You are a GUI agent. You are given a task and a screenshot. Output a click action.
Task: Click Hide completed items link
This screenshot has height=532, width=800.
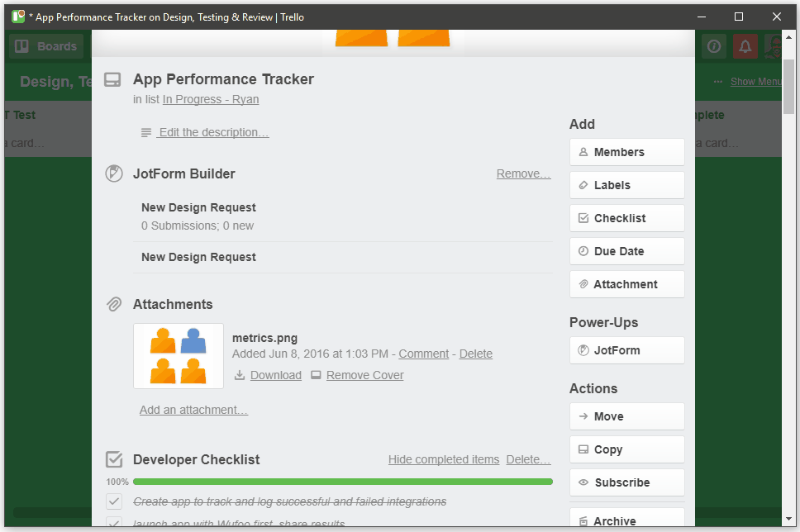(x=444, y=459)
